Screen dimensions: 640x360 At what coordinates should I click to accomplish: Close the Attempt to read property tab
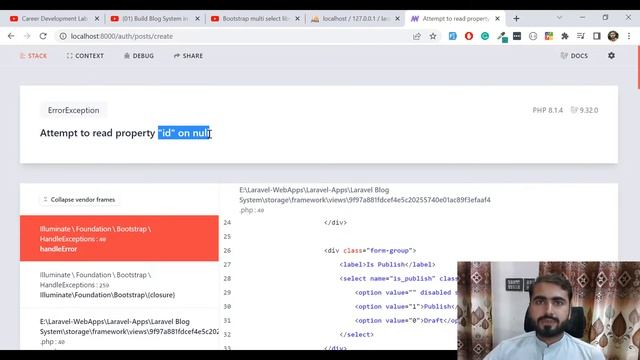pyautogui.click(x=497, y=19)
